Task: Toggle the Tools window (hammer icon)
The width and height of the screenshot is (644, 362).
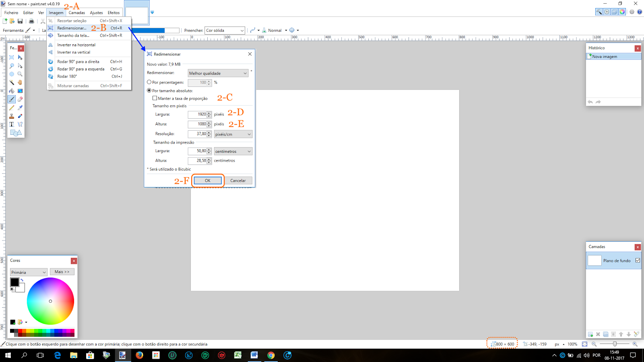Action: click(599, 12)
